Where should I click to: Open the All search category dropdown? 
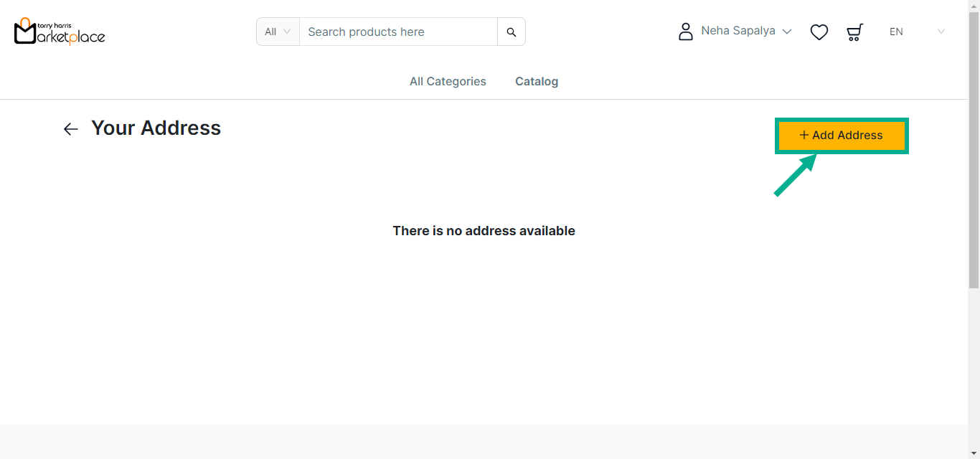tap(278, 32)
